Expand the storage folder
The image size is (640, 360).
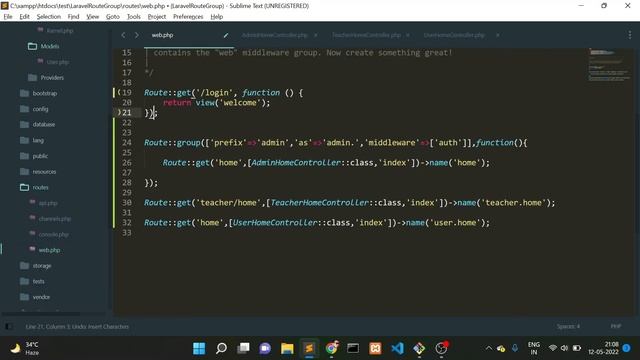pyautogui.click(x=36, y=266)
